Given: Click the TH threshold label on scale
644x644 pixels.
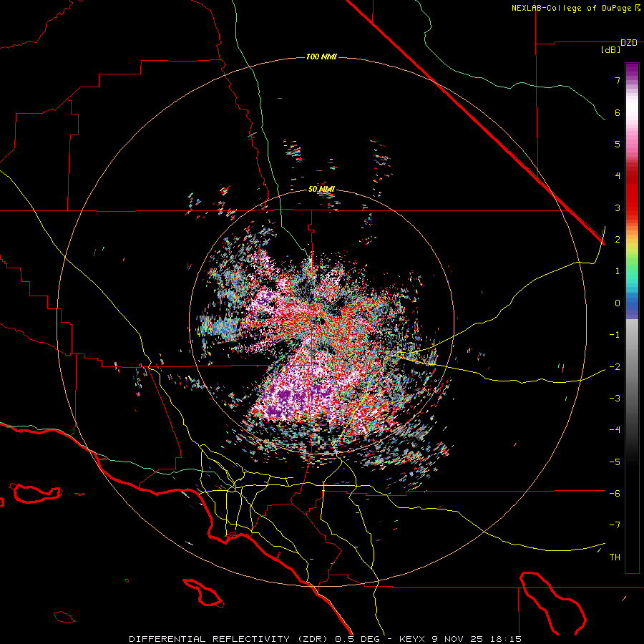Looking at the screenshot, I should click(615, 557).
